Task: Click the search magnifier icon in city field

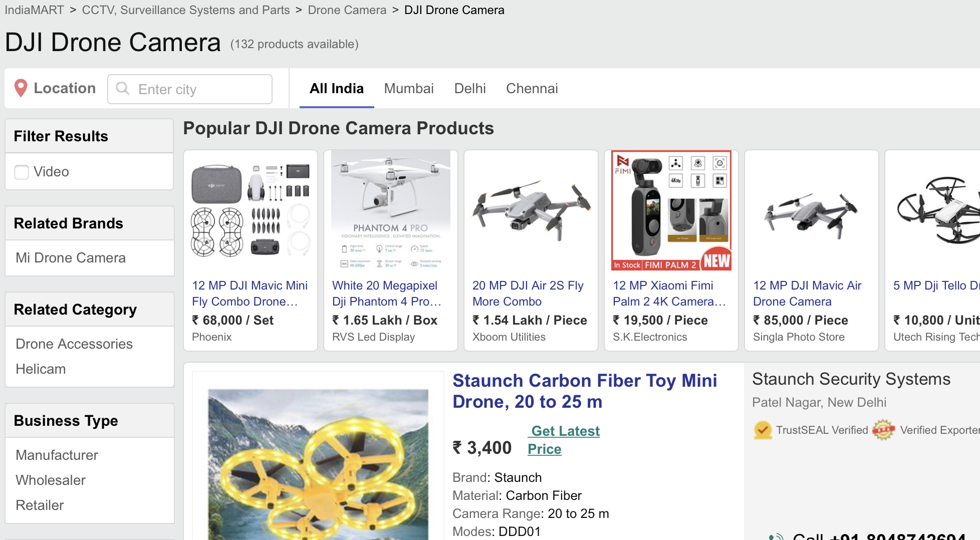Action: click(123, 89)
